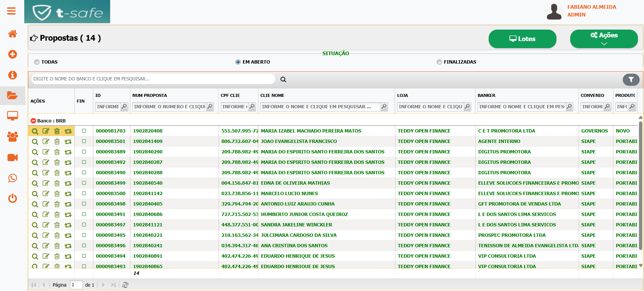This screenshot has height=291, width=644.
Task: Expand the Ações dropdown button
Action: point(604,39)
